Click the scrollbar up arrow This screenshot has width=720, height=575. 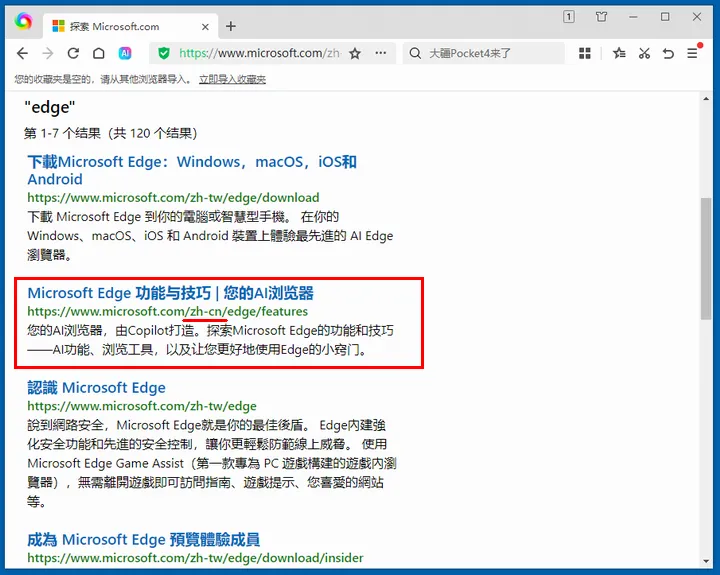(706, 98)
